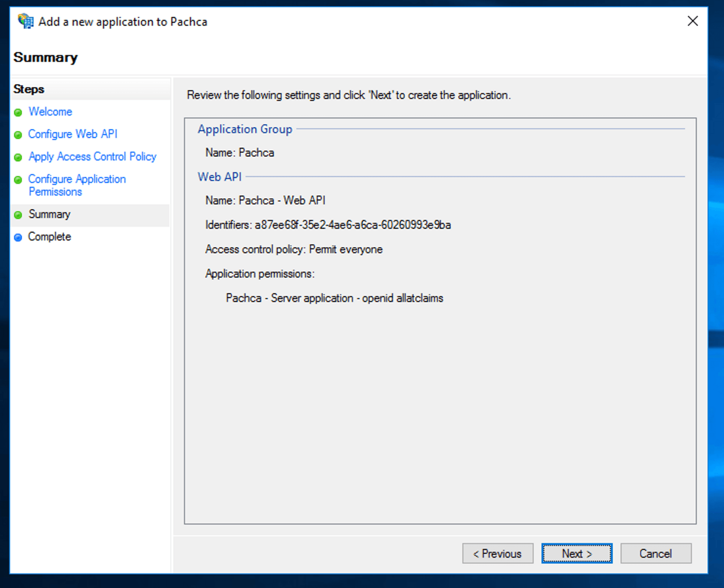
Task: Click the Application Group section header
Action: [x=245, y=129]
